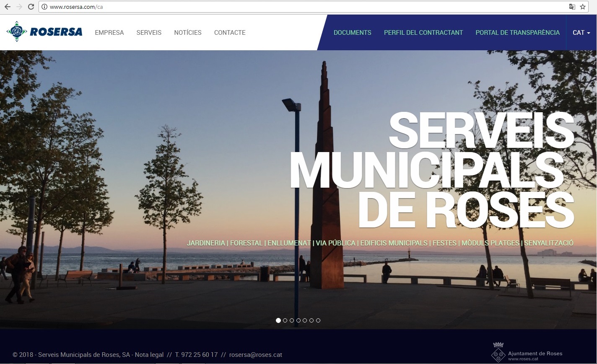This screenshot has width=597, height=364.
Task: Expand the CAT language dropdown
Action: coord(581,33)
